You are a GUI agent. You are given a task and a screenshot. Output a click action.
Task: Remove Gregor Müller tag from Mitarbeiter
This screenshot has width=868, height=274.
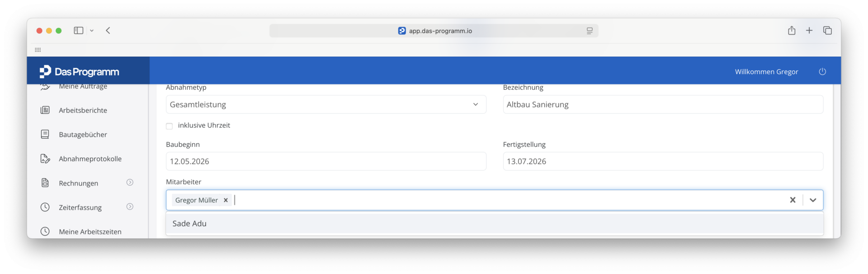[226, 200]
